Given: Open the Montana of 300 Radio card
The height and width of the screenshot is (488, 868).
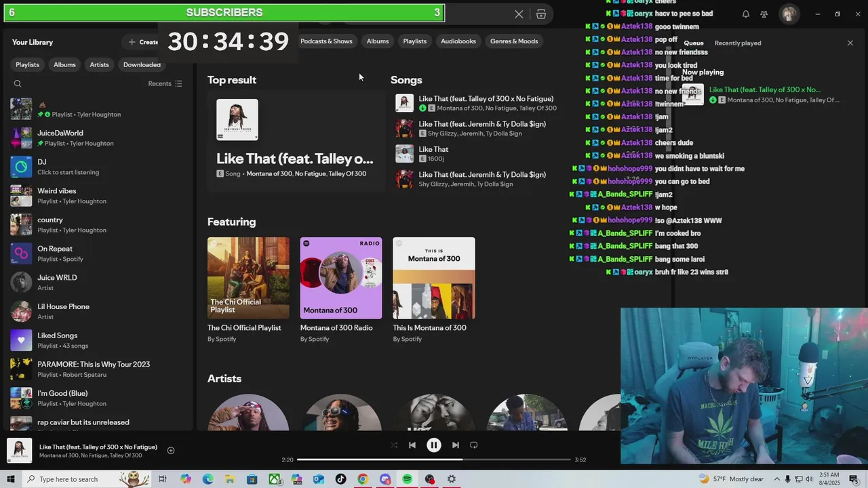Looking at the screenshot, I should pyautogui.click(x=341, y=291).
